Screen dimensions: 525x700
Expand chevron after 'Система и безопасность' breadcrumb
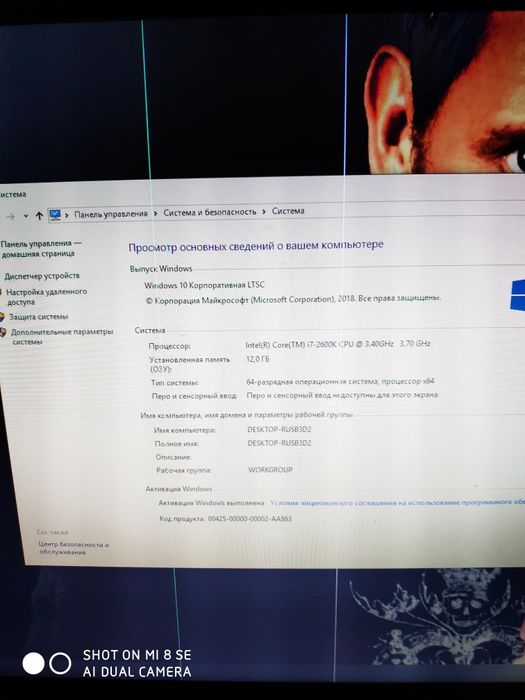pyautogui.click(x=264, y=212)
